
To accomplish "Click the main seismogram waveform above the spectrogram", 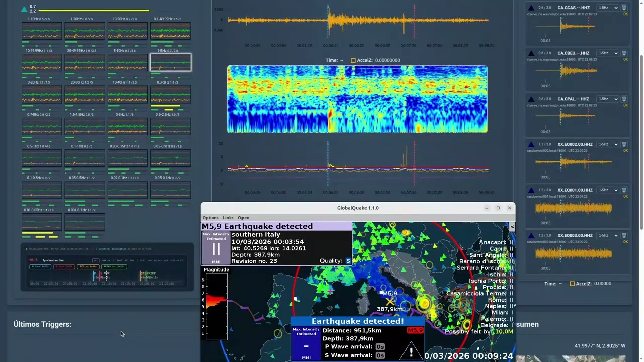I will (357, 20).
